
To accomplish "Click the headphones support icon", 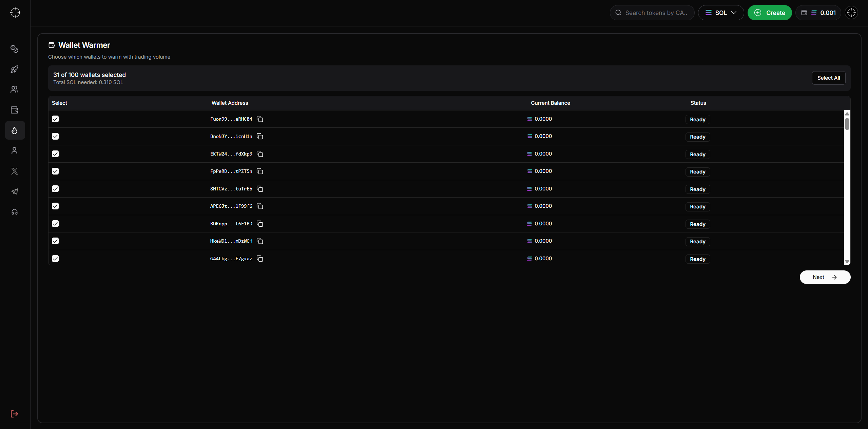I will tap(15, 212).
